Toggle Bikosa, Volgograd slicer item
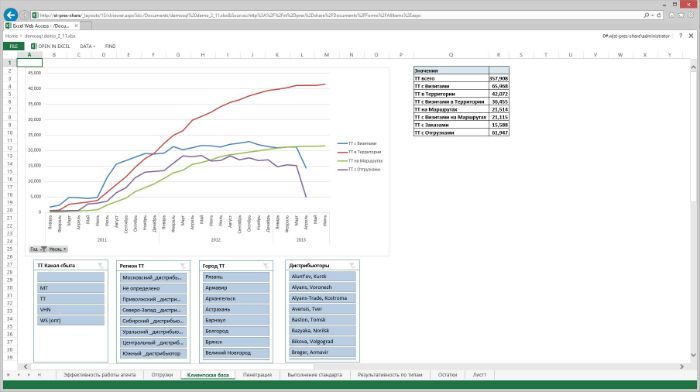Screen dimensions: 700x392 pyautogui.click(x=322, y=341)
